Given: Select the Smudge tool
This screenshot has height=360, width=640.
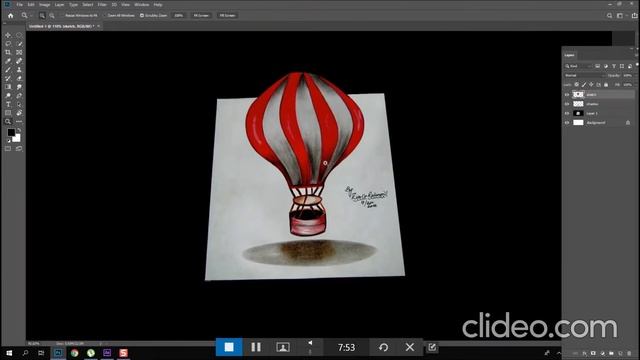Looking at the screenshot, I should [x=19, y=87].
